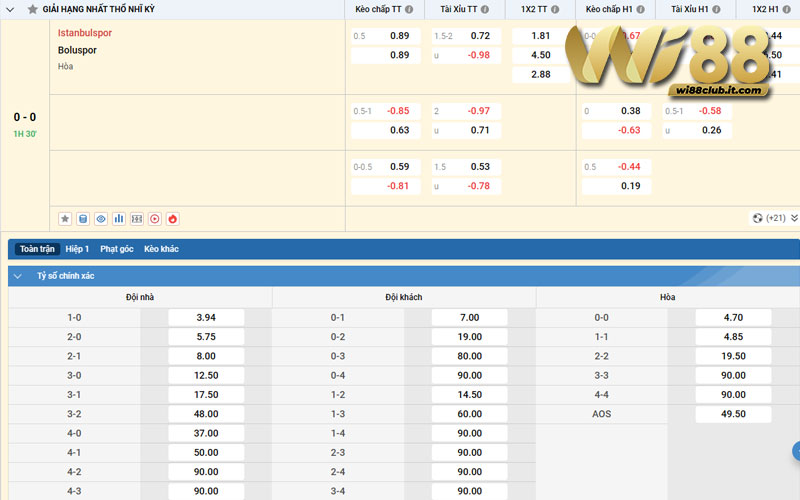
Task: Open the bar chart statistics icon
Action: click(119, 219)
